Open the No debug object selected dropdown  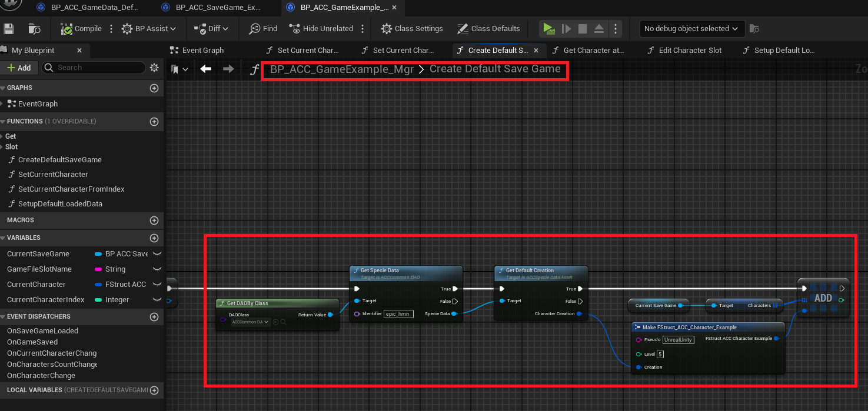click(692, 28)
